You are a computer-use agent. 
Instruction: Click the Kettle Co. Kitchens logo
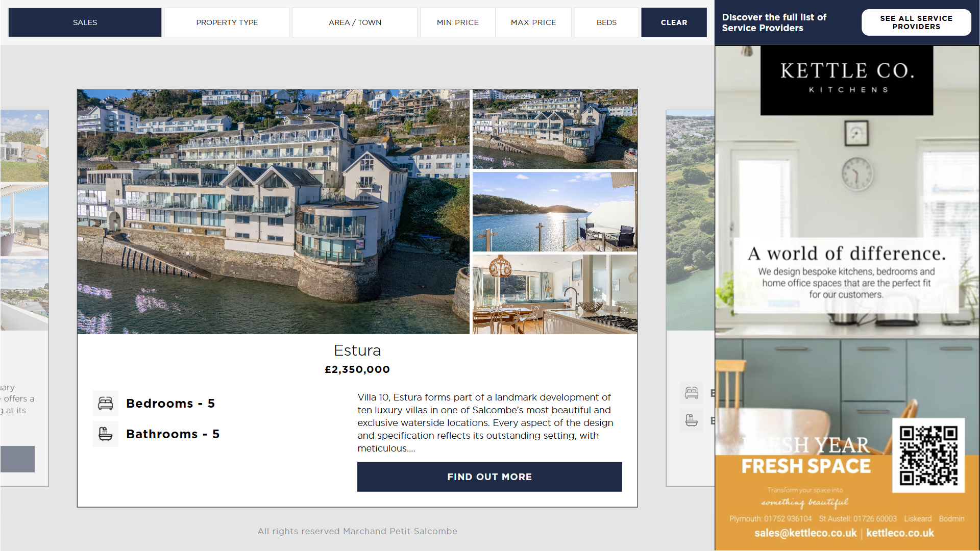[x=847, y=80]
